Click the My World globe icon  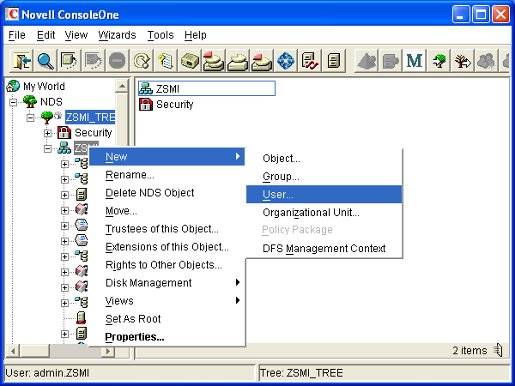click(13, 86)
